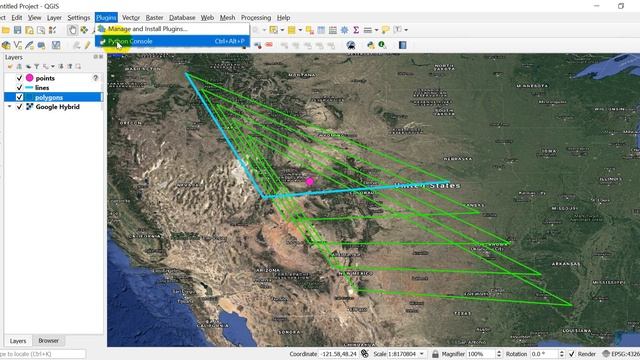Screen dimensions: 640x360
Task: Click the OSM search plugin icon
Action: 382,45
